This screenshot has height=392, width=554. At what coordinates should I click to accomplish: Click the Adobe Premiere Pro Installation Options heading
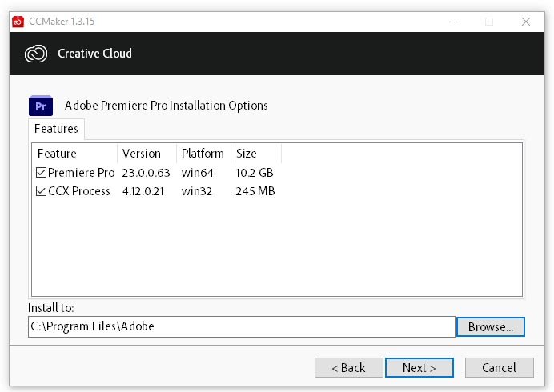pos(166,106)
